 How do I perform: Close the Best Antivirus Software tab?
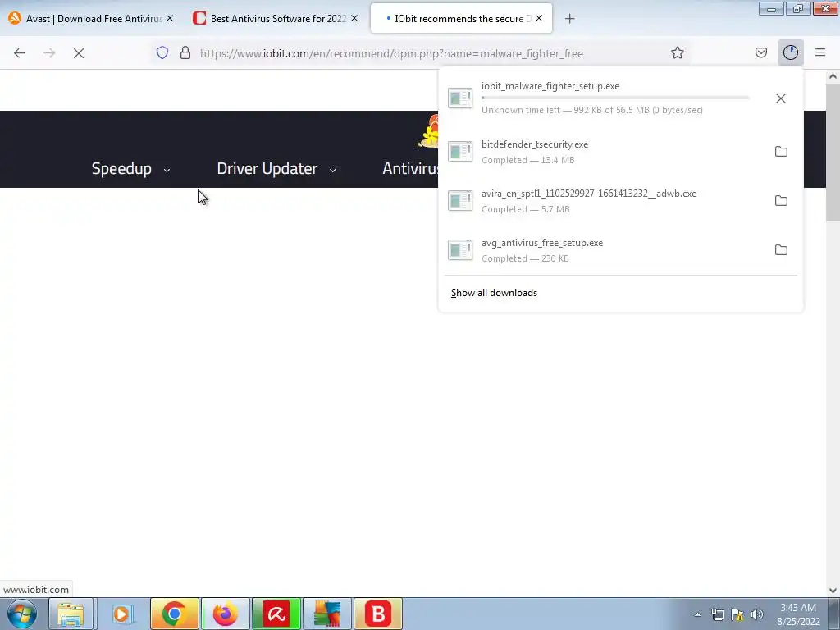[x=354, y=18]
